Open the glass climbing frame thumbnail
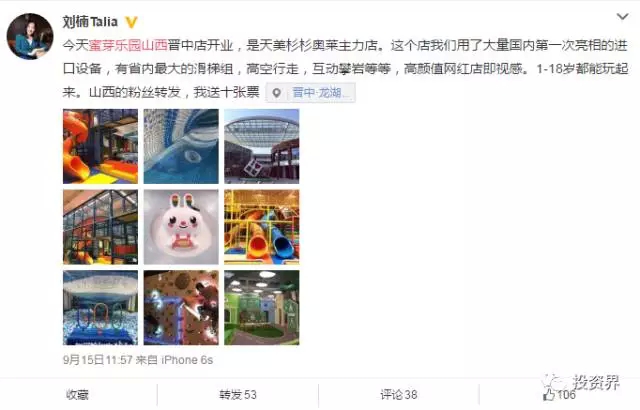Image resolution: width=640 pixels, height=410 pixels. [100, 227]
